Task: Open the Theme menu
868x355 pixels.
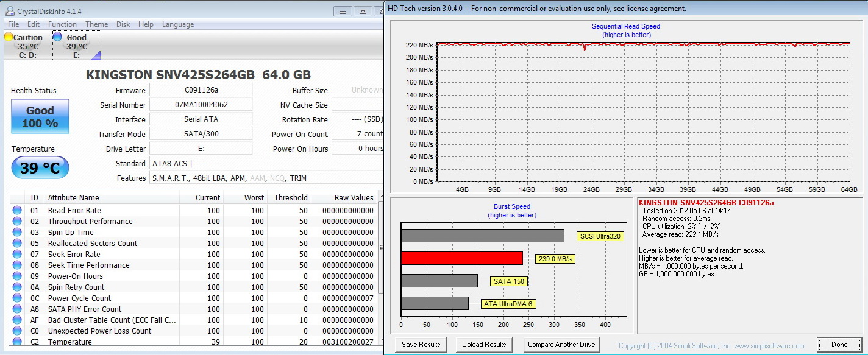Action: pos(96,24)
